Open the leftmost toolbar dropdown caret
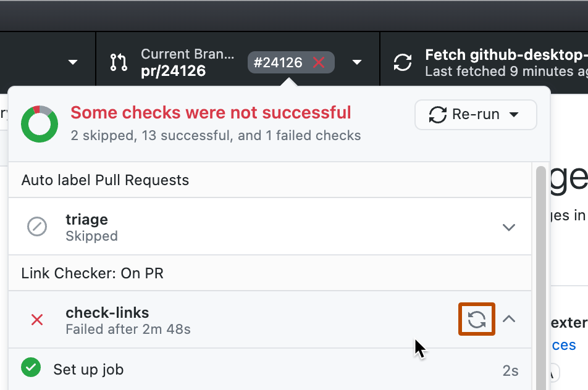588x390 pixels. pos(72,62)
